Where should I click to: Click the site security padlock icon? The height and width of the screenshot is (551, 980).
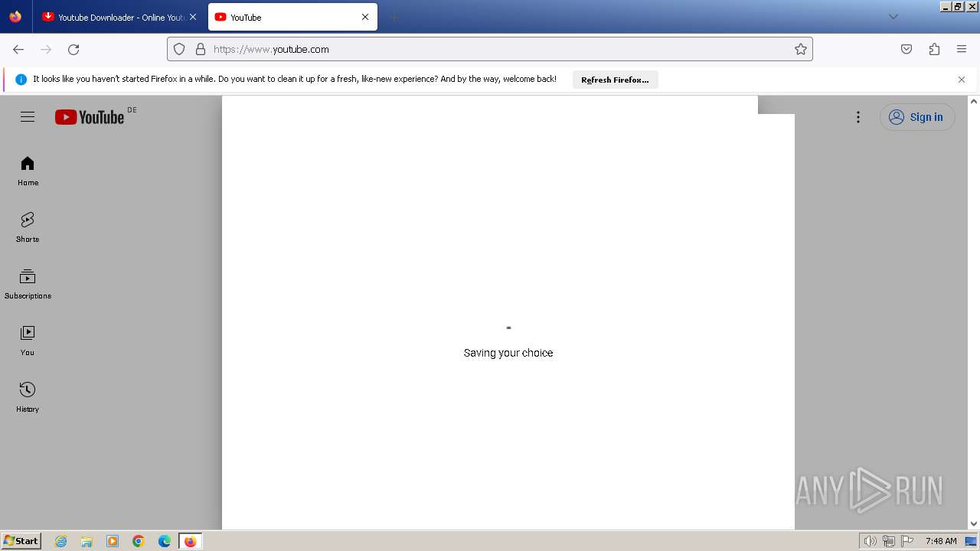[201, 49]
